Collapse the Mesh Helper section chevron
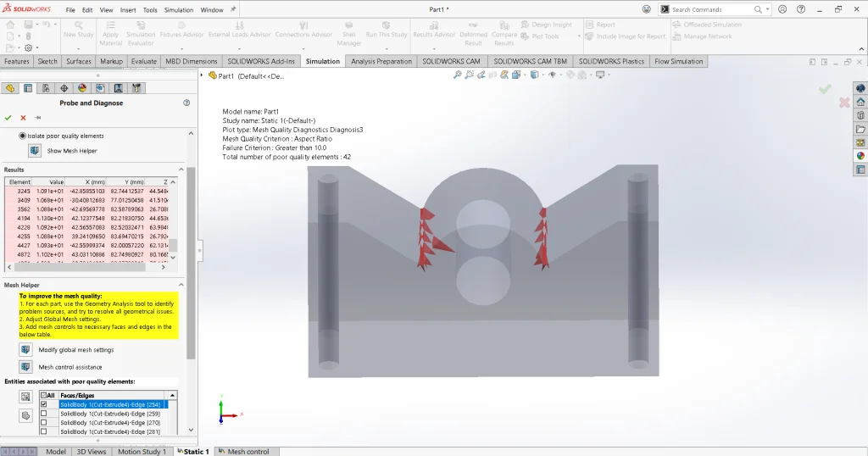Viewport: 868px width, 456px height. coord(181,285)
